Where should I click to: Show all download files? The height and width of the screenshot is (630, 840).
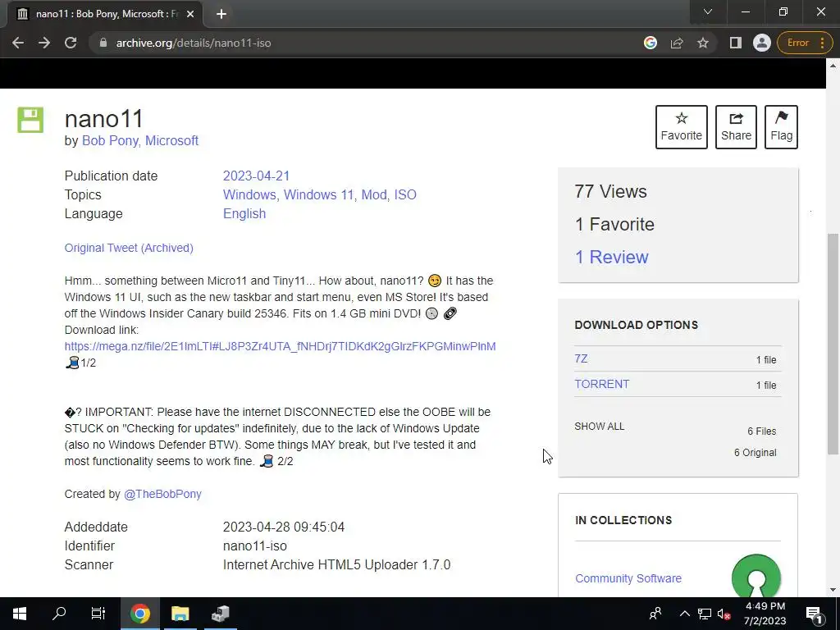point(599,427)
